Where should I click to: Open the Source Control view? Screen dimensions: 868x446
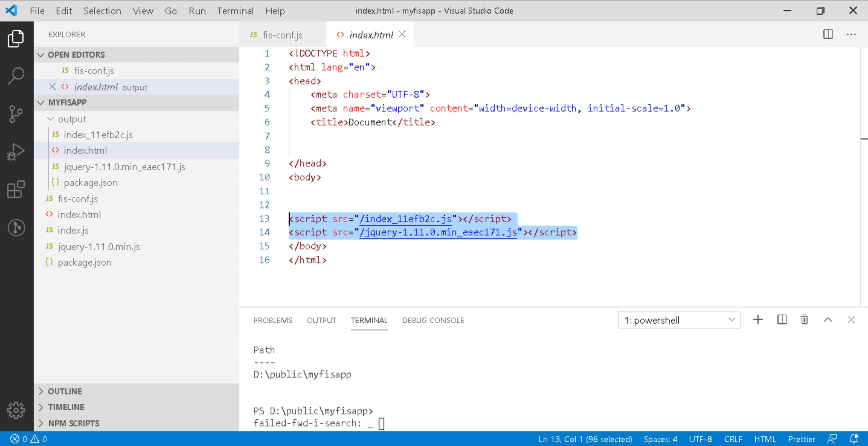16,114
